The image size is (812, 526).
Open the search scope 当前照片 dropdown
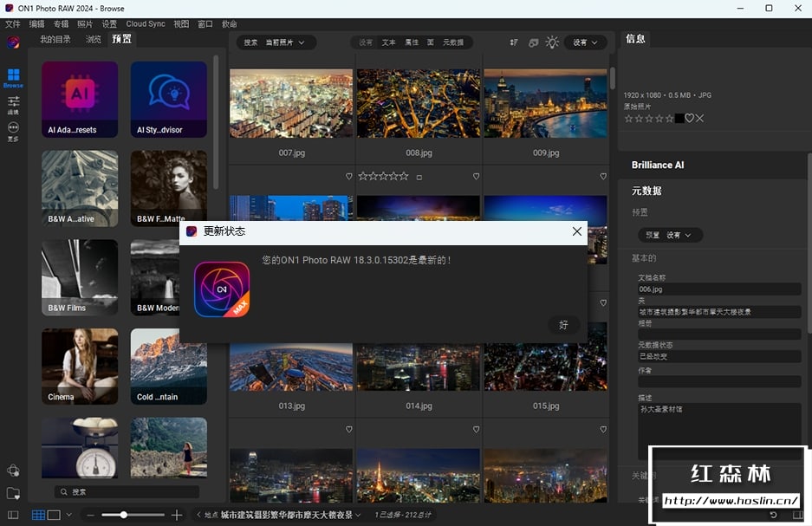click(x=285, y=42)
